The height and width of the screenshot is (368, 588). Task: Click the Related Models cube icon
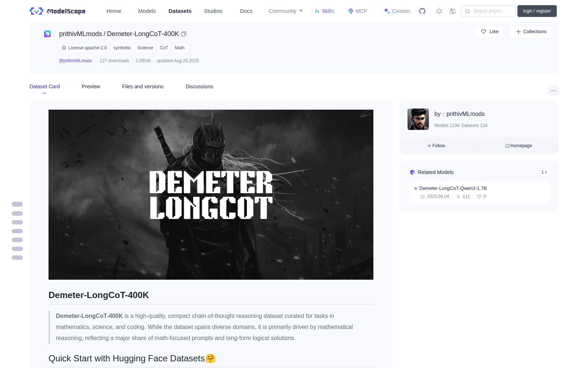click(412, 172)
